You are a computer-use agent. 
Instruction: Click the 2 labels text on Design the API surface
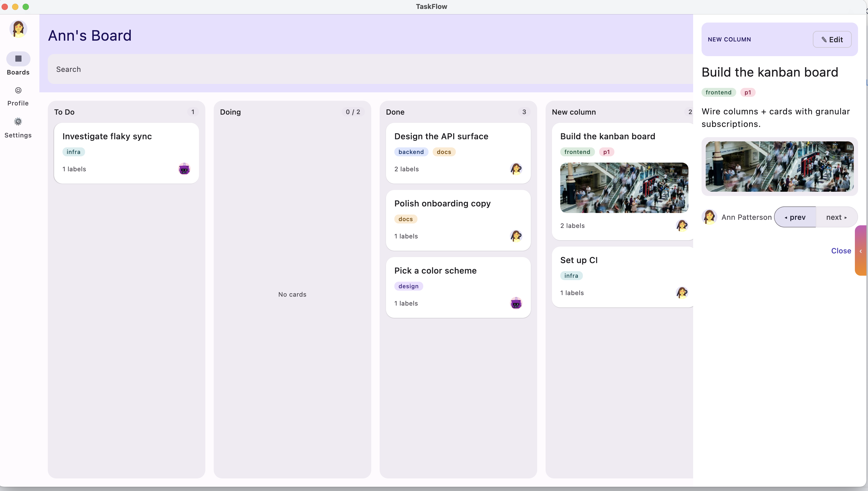(x=406, y=169)
